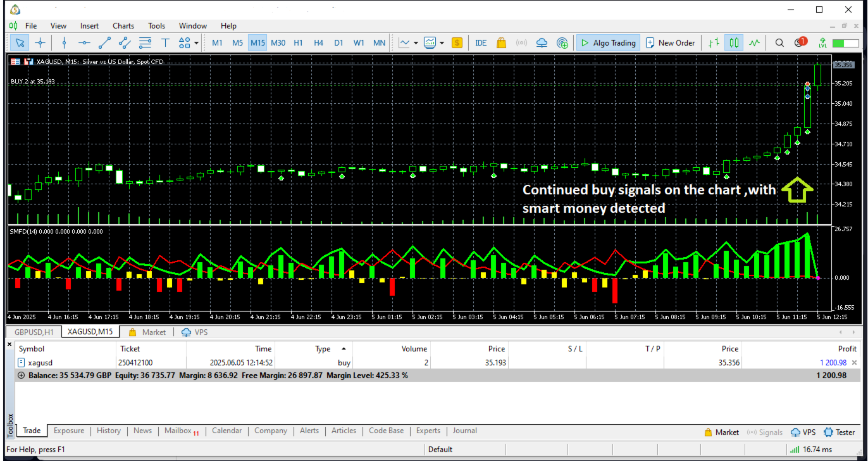Pick the trendline drawing tool
The image size is (868, 461).
(x=104, y=43)
